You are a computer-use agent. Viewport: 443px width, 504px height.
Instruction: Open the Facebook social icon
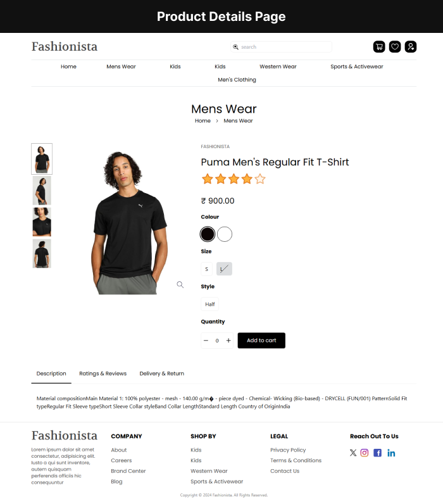[377, 453]
